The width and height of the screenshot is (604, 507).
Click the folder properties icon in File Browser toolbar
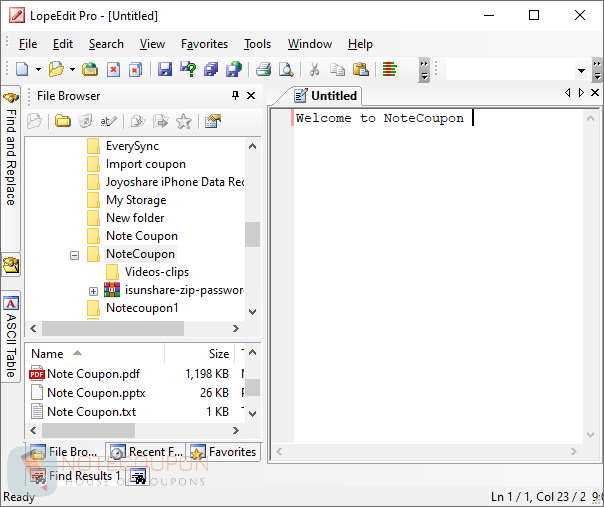[213, 121]
